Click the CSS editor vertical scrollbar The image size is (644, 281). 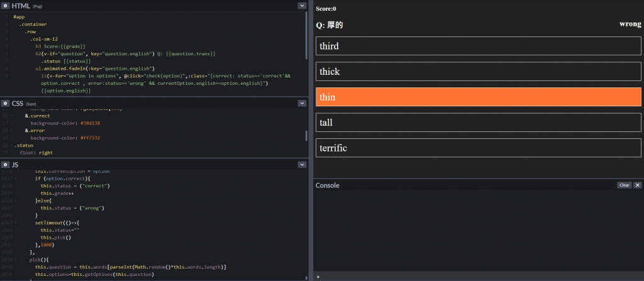tap(306, 136)
